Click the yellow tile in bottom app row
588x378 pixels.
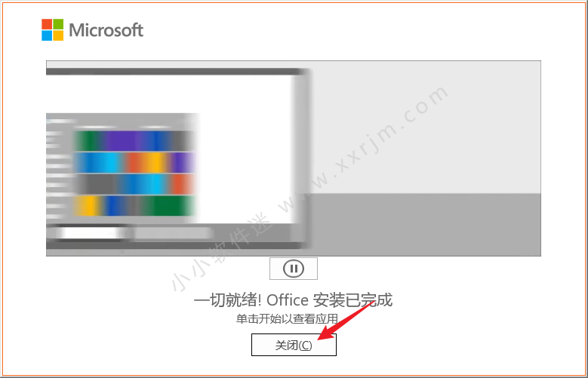point(88,206)
